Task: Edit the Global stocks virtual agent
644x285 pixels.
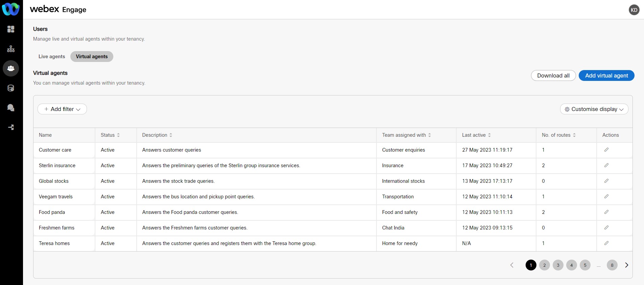Action: (606, 181)
